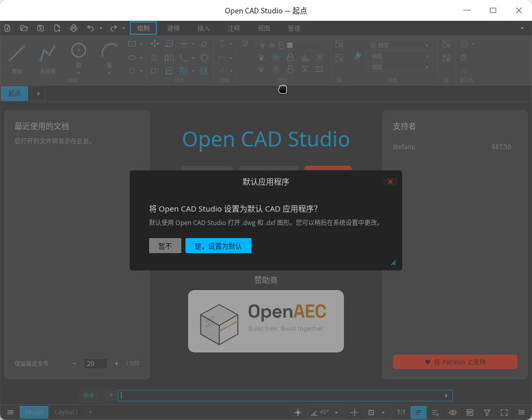The width and height of the screenshot is (532, 420).
Task: Select the Layout1 tab
Action: click(x=66, y=412)
